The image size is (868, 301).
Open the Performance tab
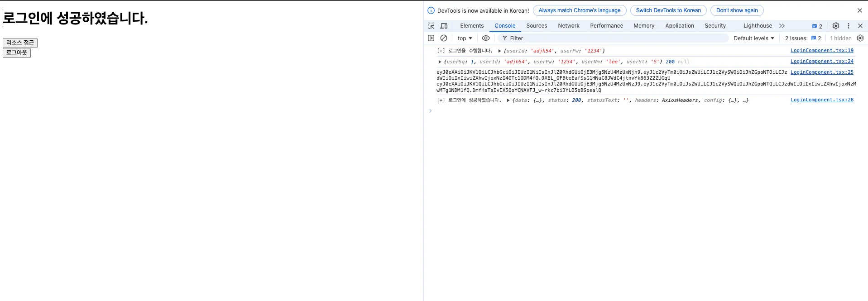click(606, 26)
